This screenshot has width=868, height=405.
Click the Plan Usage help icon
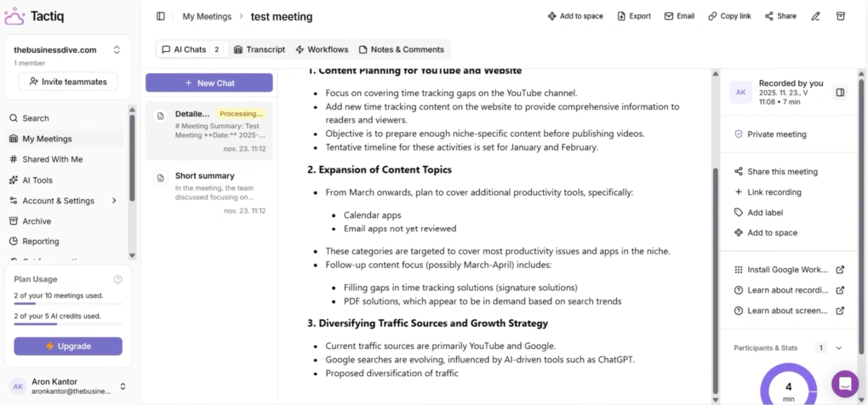point(117,279)
